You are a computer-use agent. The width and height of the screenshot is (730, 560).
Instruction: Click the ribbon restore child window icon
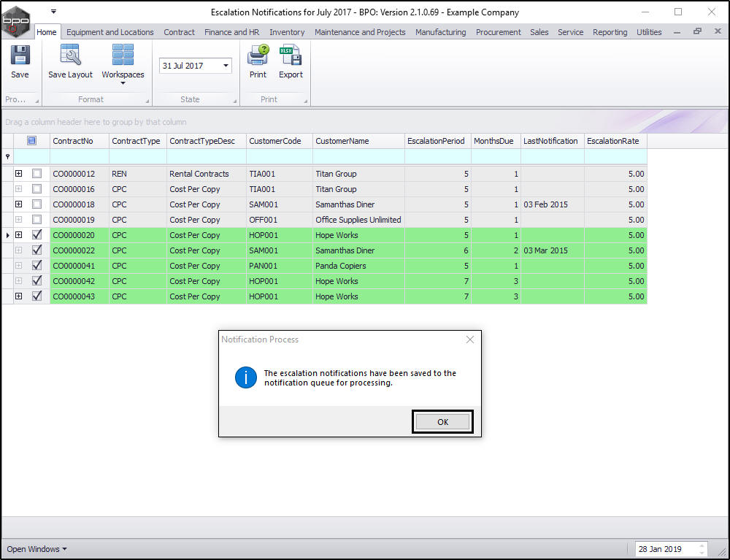click(x=697, y=31)
